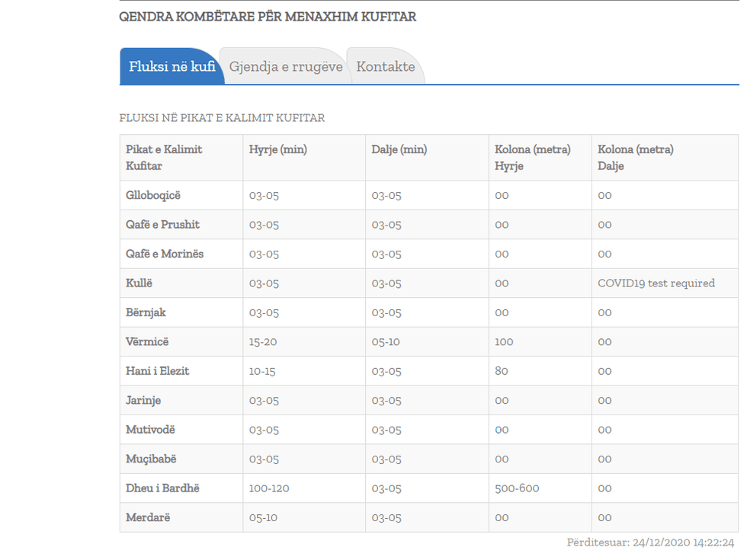Viewport: 747px width, 560px height.
Task: Select the Kontakte tab
Action: (x=386, y=67)
